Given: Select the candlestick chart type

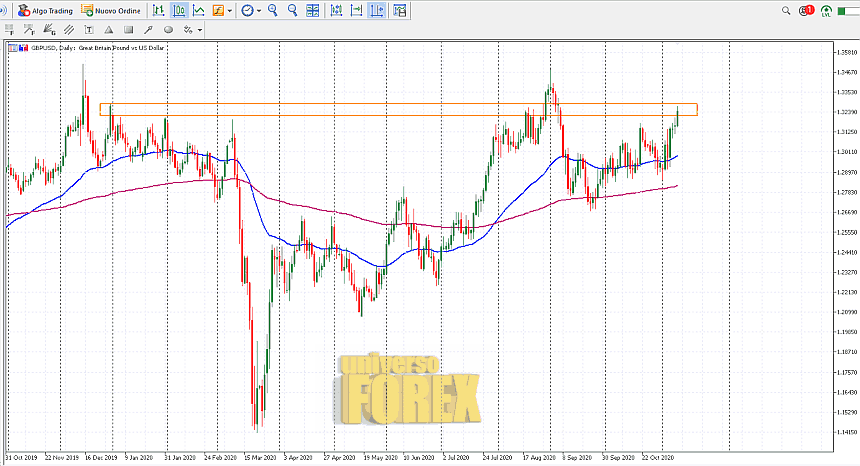Looking at the screenshot, I should [x=179, y=10].
